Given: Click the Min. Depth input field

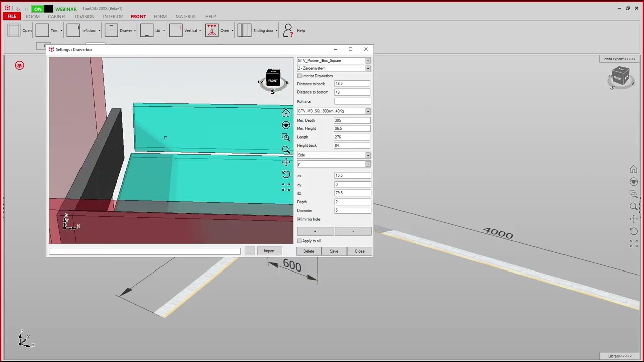Looking at the screenshot, I should [x=352, y=120].
